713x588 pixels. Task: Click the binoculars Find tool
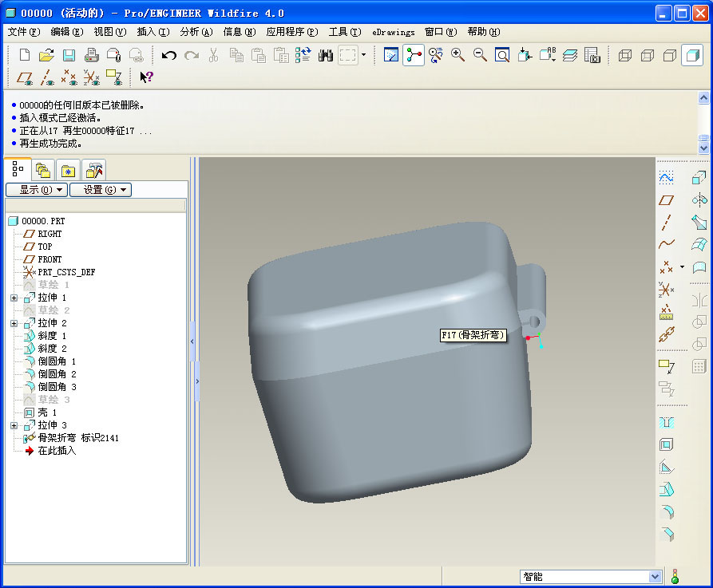(326, 55)
